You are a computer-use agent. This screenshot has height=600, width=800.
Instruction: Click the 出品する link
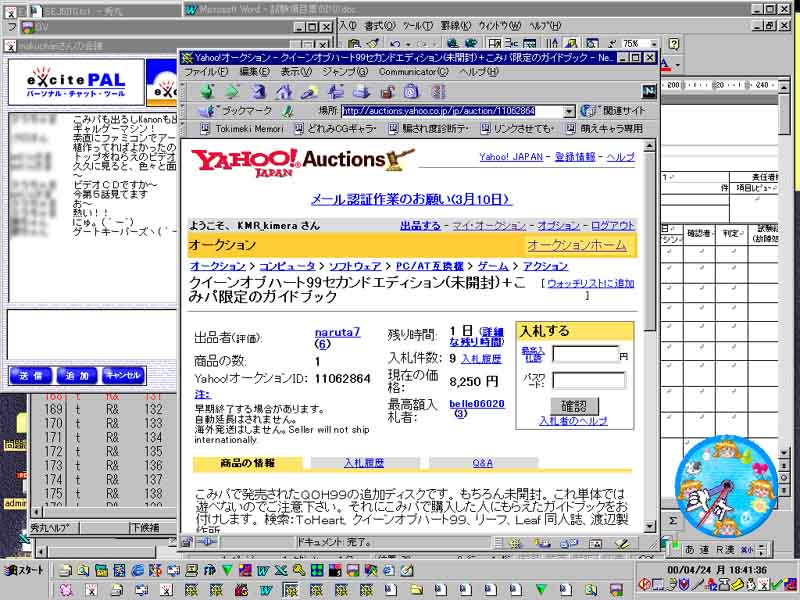coord(420,226)
